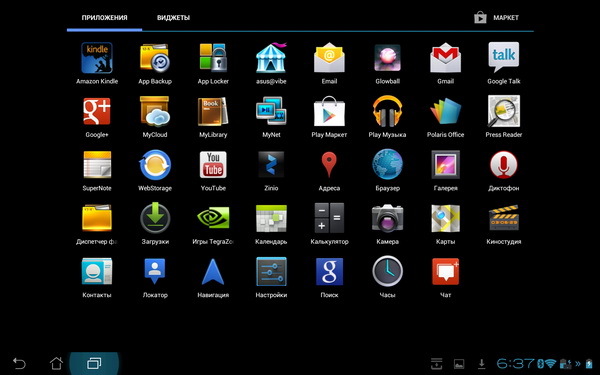Open the Маркет store link

coord(496,18)
